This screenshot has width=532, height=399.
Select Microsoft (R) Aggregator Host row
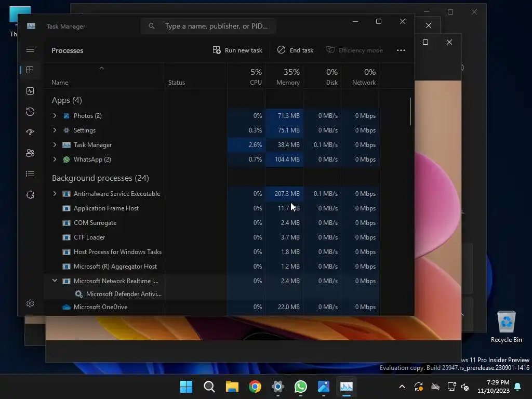pyautogui.click(x=212, y=267)
